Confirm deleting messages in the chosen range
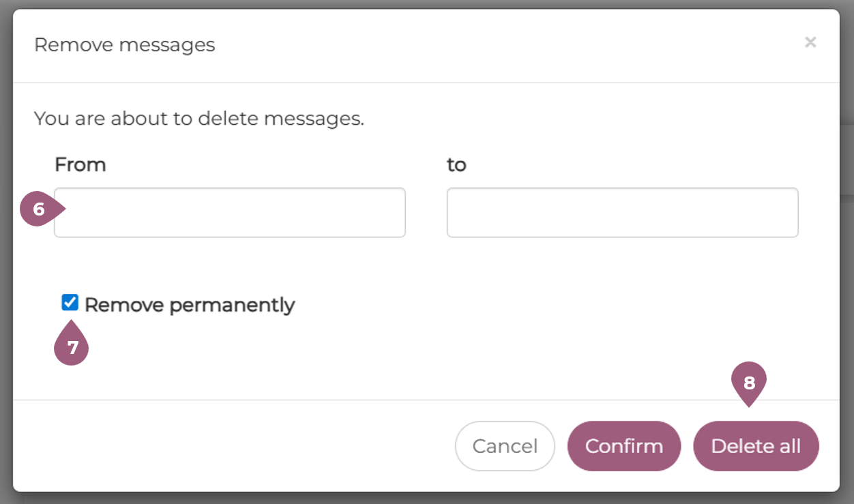 click(x=623, y=446)
